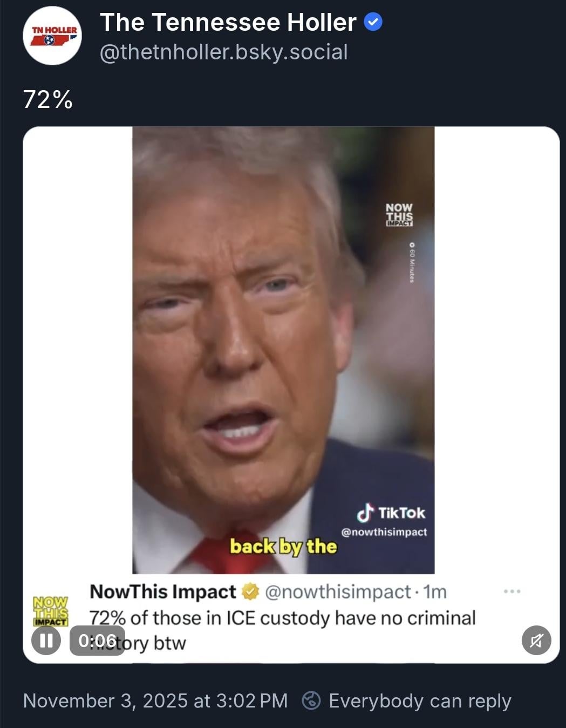Click the blue verified checkmark badge
Viewport: 566px width, 728px height.
click(373, 22)
